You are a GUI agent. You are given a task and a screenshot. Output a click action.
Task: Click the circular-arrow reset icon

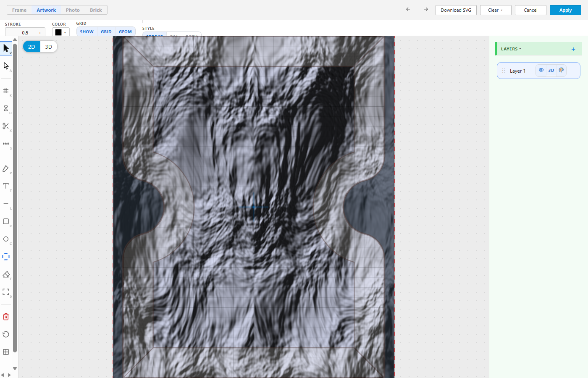point(6,334)
